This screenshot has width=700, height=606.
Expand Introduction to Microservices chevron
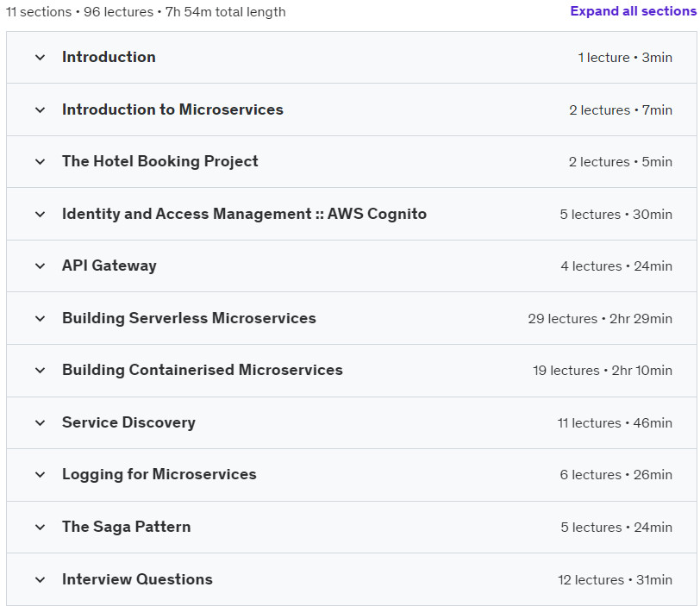[41, 109]
